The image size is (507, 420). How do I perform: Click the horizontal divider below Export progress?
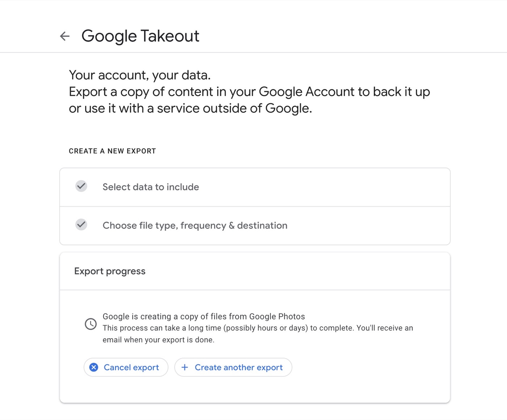[x=255, y=290]
